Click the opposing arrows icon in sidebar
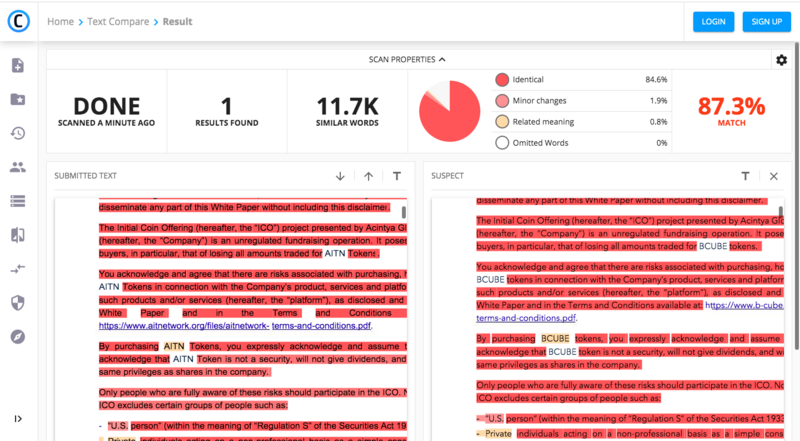800x441 pixels. pyautogui.click(x=18, y=268)
